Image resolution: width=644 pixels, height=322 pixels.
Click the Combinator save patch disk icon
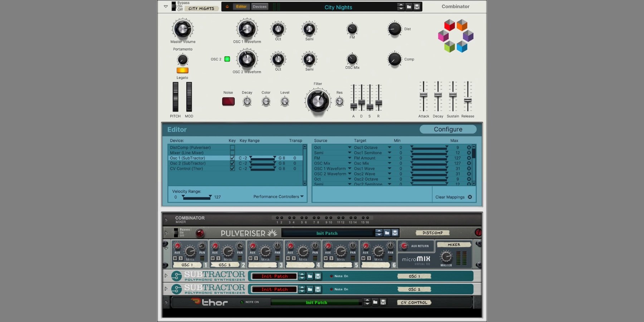[417, 7]
